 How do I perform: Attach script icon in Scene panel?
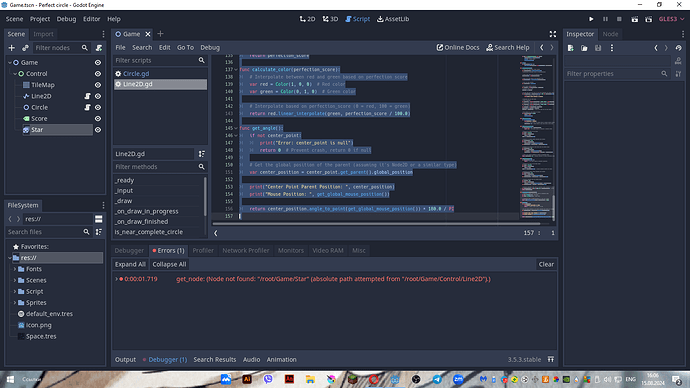[99, 48]
